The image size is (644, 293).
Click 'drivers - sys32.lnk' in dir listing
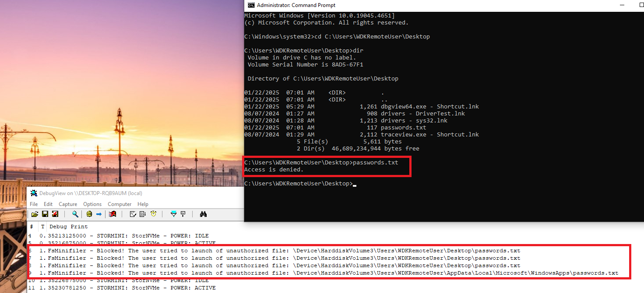coord(414,121)
